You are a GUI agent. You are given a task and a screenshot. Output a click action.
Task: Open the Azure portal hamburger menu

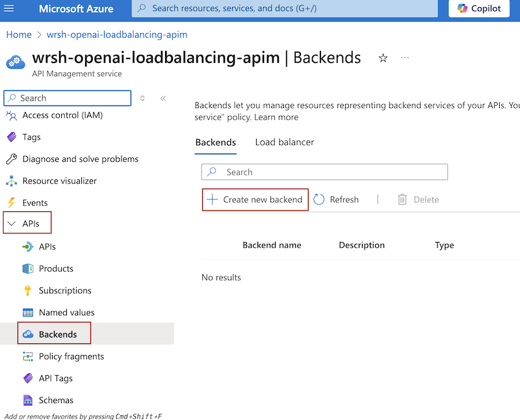[x=8, y=8]
